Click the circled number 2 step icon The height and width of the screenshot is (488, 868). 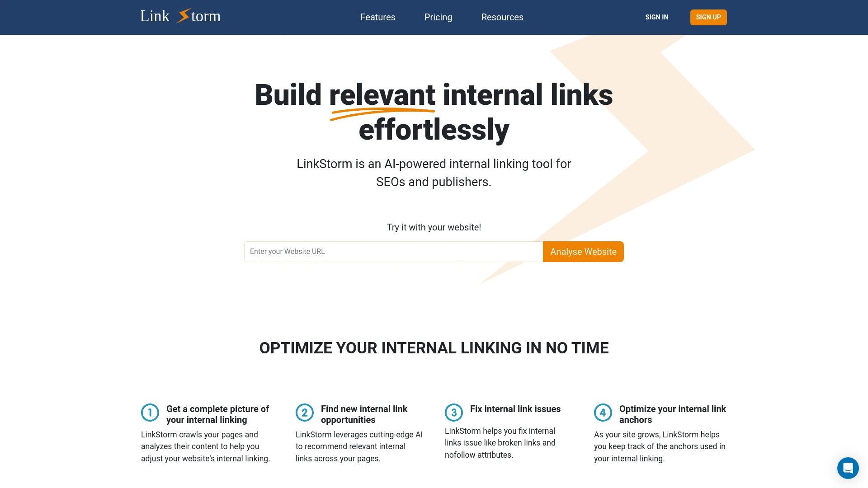(x=304, y=412)
